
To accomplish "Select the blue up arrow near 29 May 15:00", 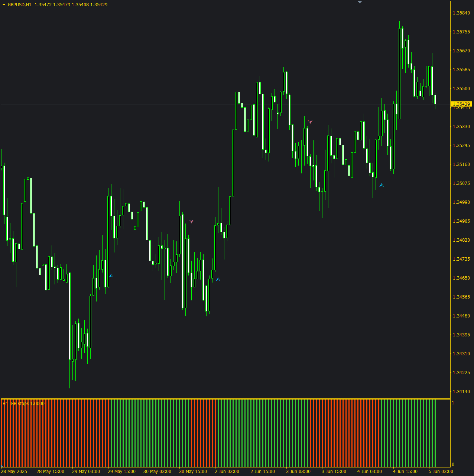I will [x=111, y=276].
